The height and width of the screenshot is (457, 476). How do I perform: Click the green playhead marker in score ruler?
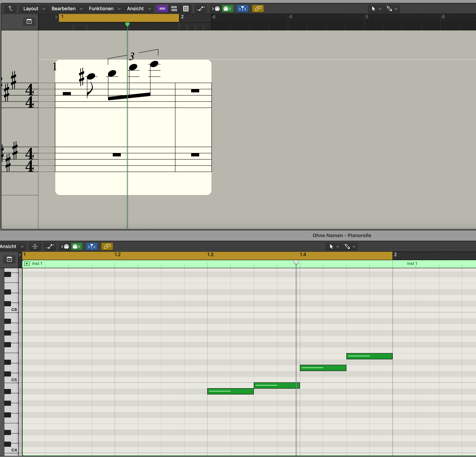(x=127, y=24)
